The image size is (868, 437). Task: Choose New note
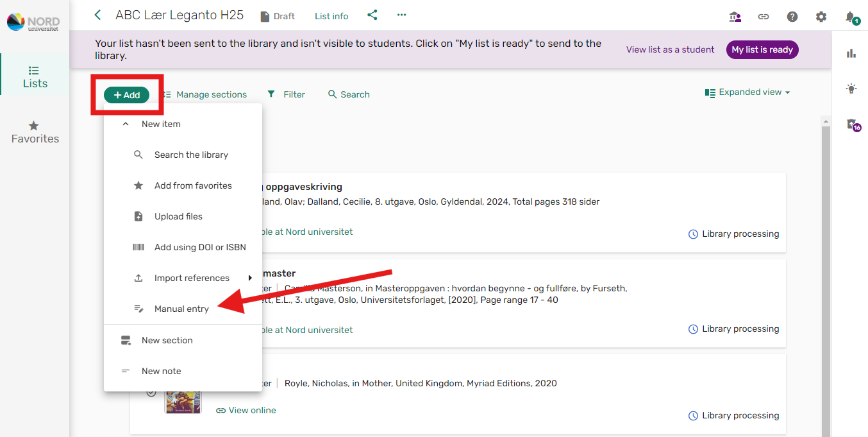(x=183, y=371)
